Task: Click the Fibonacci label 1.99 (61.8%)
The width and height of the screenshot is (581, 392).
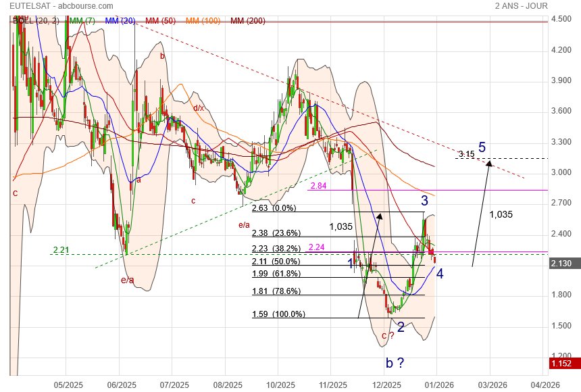Action: coord(276,274)
